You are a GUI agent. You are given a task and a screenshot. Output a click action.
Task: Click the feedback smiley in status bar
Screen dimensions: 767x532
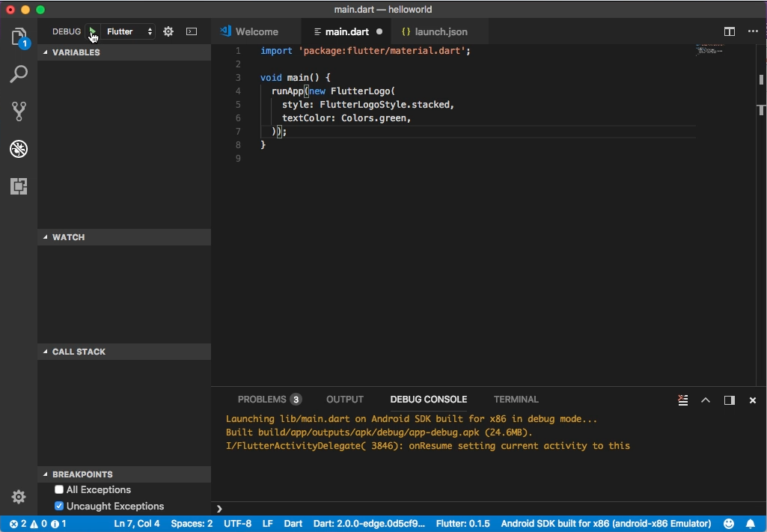(729, 524)
